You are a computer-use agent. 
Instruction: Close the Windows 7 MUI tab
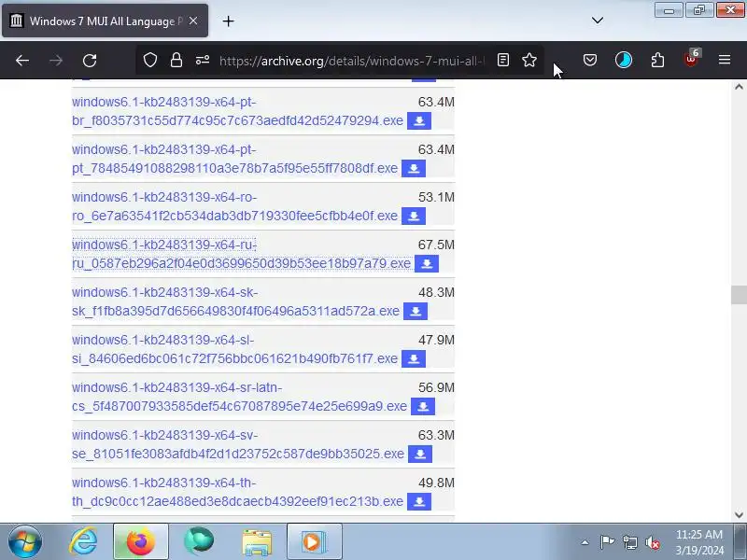tap(193, 21)
